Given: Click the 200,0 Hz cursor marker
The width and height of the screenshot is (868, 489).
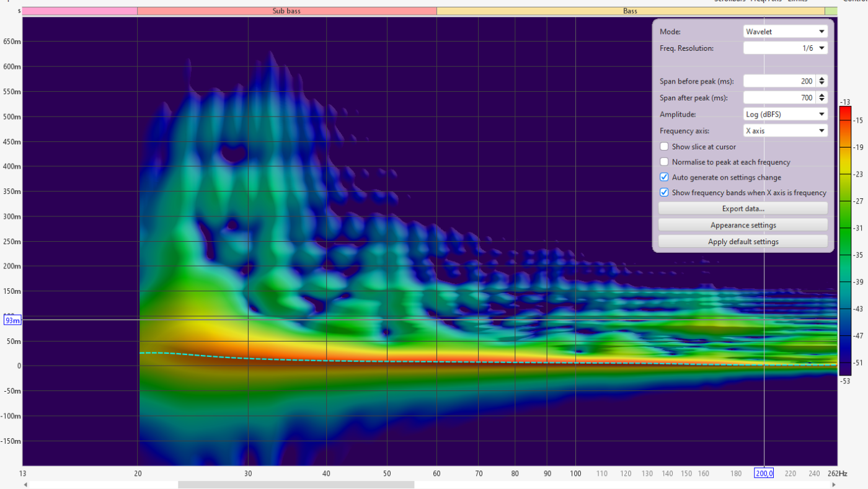Looking at the screenshot, I should pos(763,474).
